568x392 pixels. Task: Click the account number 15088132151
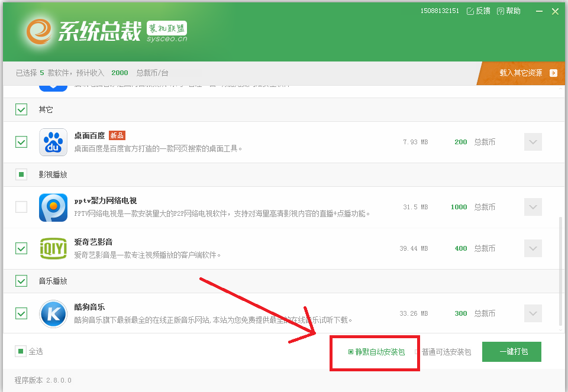click(440, 11)
